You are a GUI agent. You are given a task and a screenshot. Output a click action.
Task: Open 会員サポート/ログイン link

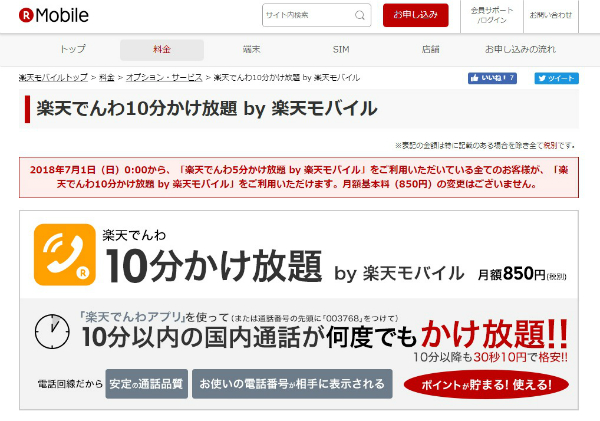[492, 15]
